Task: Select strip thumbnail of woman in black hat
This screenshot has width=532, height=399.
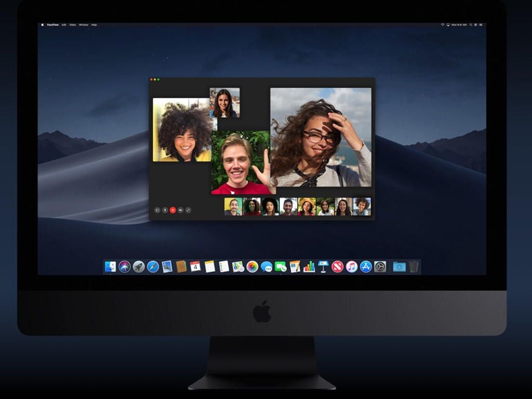Action: click(270, 207)
